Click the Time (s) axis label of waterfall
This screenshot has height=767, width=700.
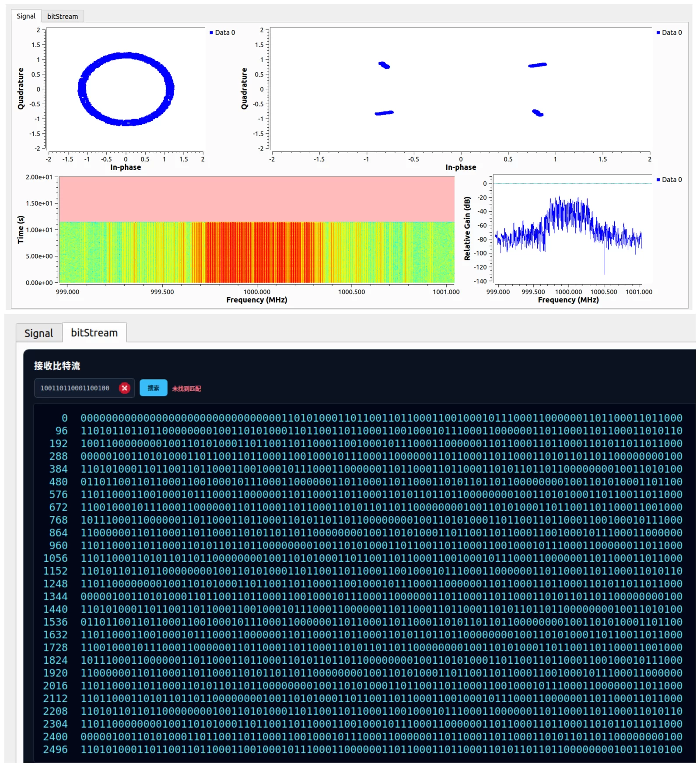click(x=21, y=230)
